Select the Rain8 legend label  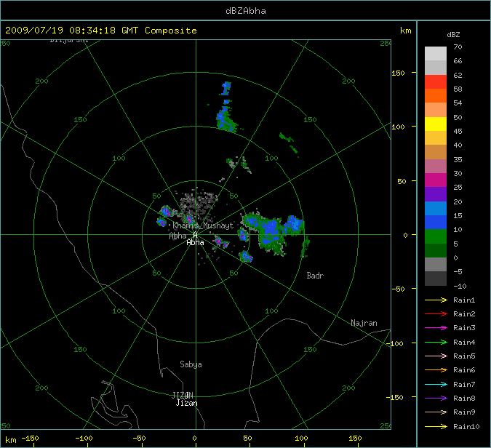(x=464, y=399)
